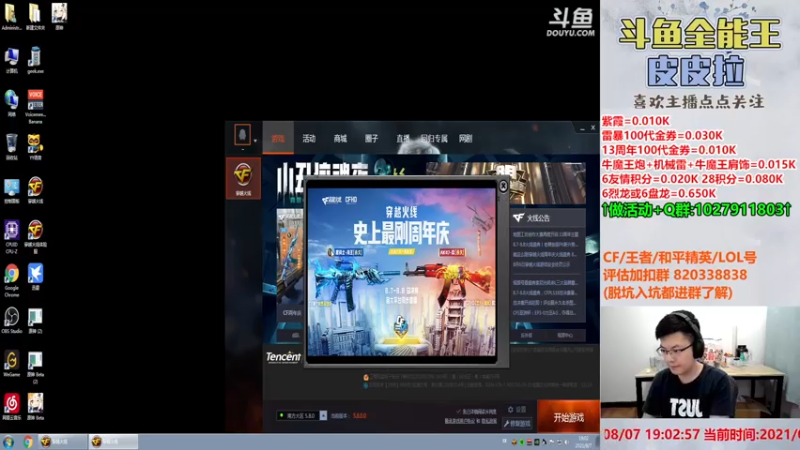Switch to the 商城 tab

pos(340,138)
